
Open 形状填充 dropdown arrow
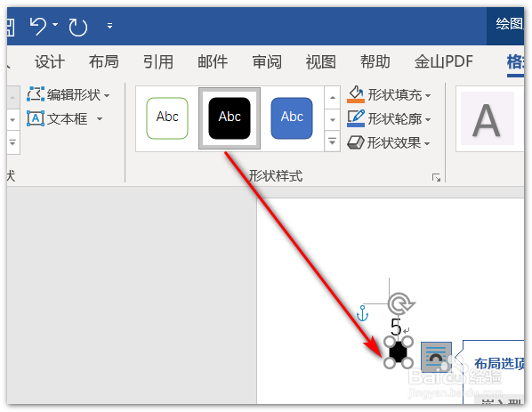point(428,96)
